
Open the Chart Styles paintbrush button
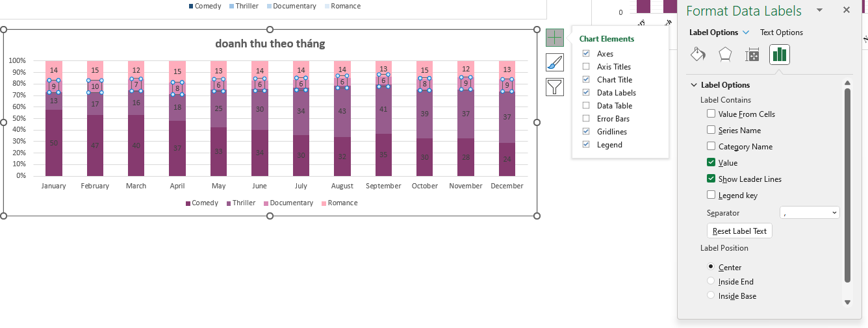click(555, 62)
